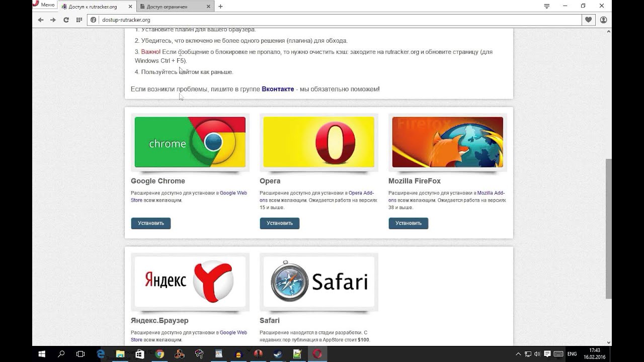Open File Explorer from taskbar

pyautogui.click(x=120, y=354)
